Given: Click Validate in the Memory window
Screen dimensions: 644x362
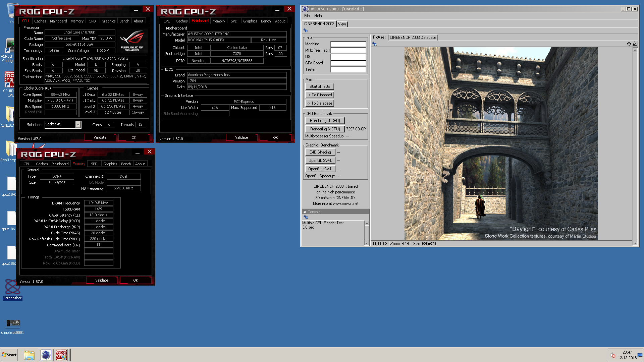Looking at the screenshot, I should 102,280.
